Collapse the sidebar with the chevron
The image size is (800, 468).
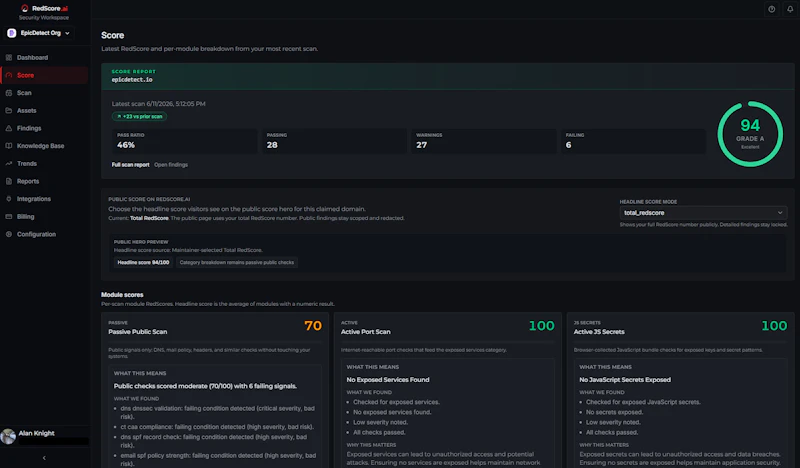click(x=44, y=458)
